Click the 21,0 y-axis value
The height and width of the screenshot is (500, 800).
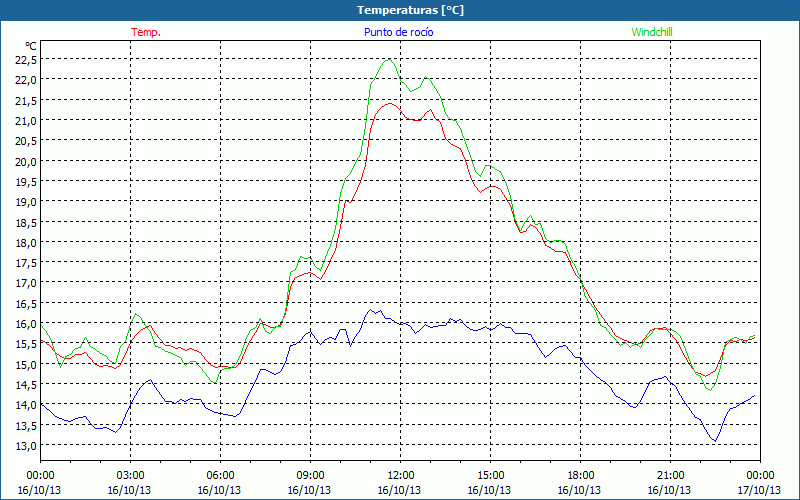pos(27,121)
